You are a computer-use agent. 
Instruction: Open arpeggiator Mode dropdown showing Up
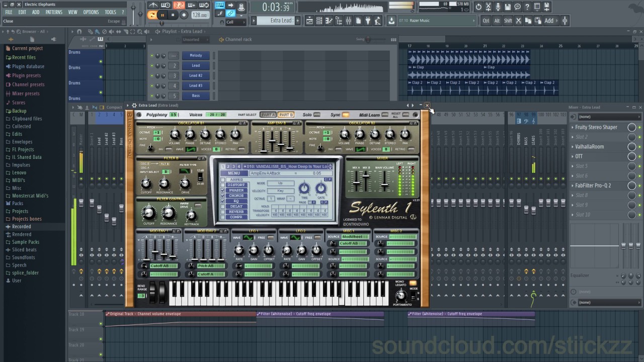point(281,183)
